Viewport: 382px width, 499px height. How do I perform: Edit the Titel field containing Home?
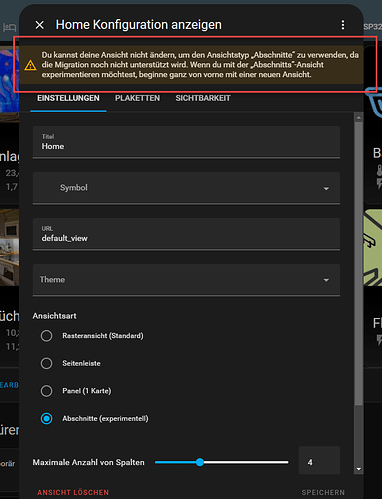click(x=186, y=142)
